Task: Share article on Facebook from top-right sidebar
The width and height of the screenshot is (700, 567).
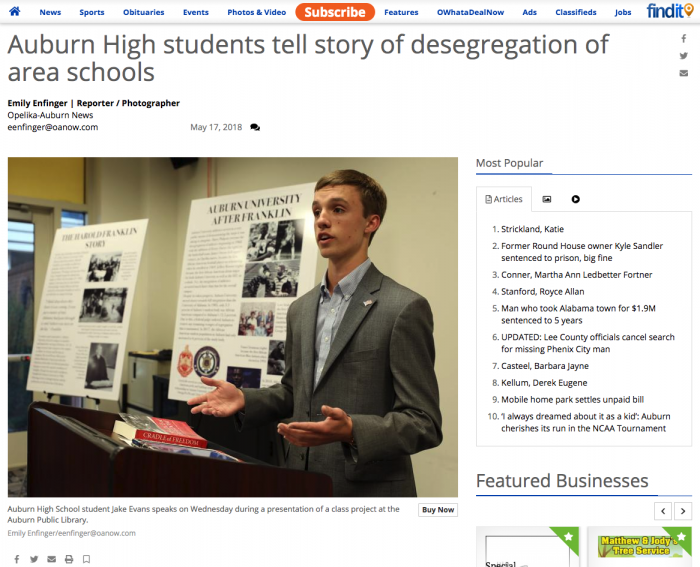Action: [x=683, y=38]
